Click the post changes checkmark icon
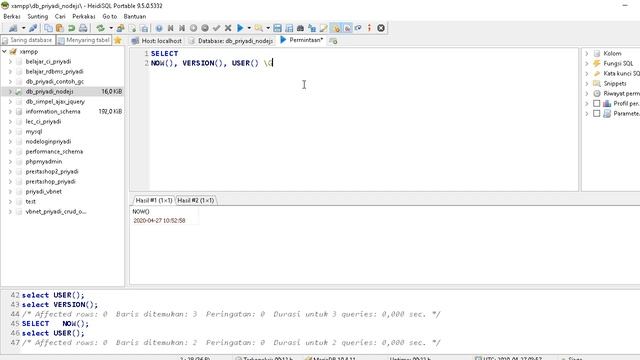 216,28
